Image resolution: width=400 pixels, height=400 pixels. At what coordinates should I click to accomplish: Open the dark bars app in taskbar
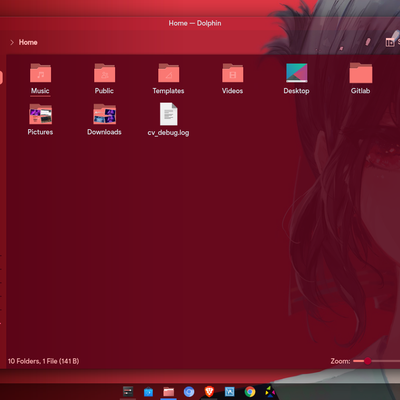128,391
